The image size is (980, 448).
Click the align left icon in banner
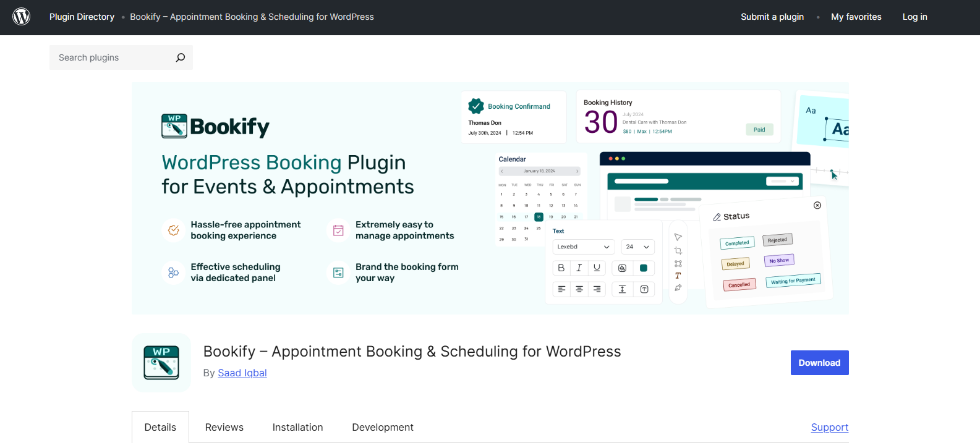pyautogui.click(x=561, y=289)
